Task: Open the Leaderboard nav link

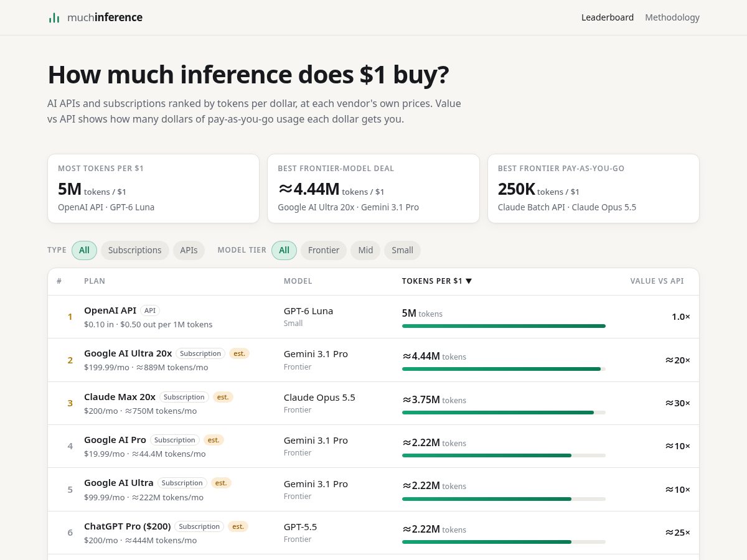Action: 608,17
